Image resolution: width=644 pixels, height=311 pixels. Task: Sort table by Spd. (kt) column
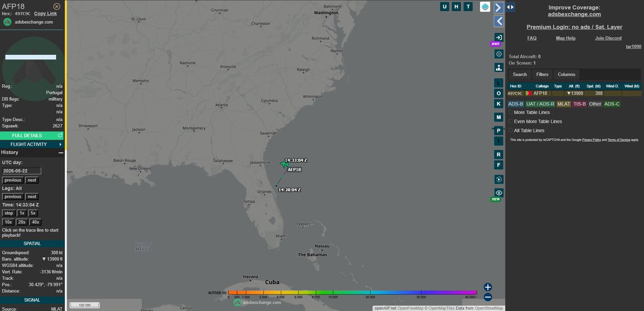pos(595,86)
